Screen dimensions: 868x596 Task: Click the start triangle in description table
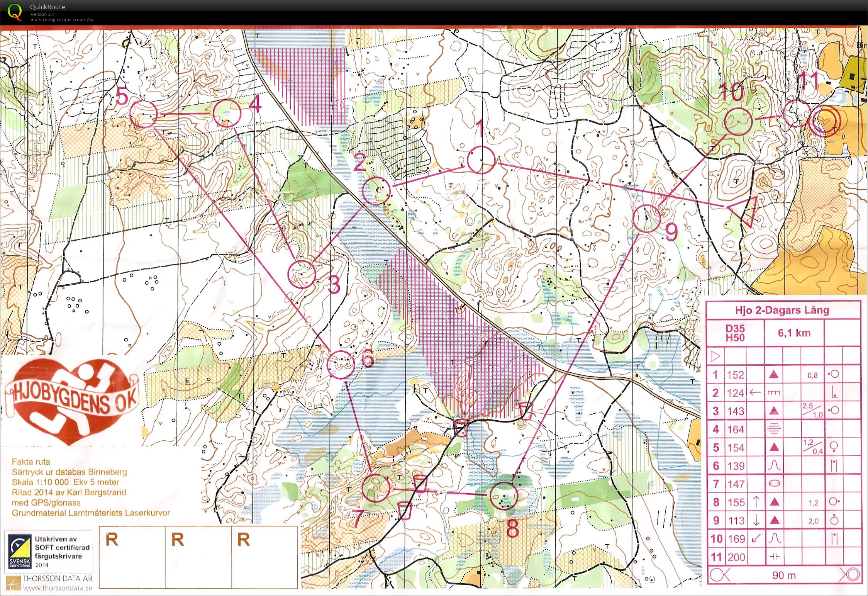pos(715,356)
